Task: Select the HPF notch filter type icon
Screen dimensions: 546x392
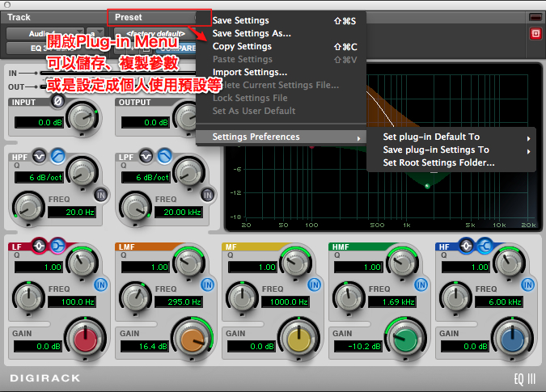Action: pyautogui.click(x=40, y=156)
